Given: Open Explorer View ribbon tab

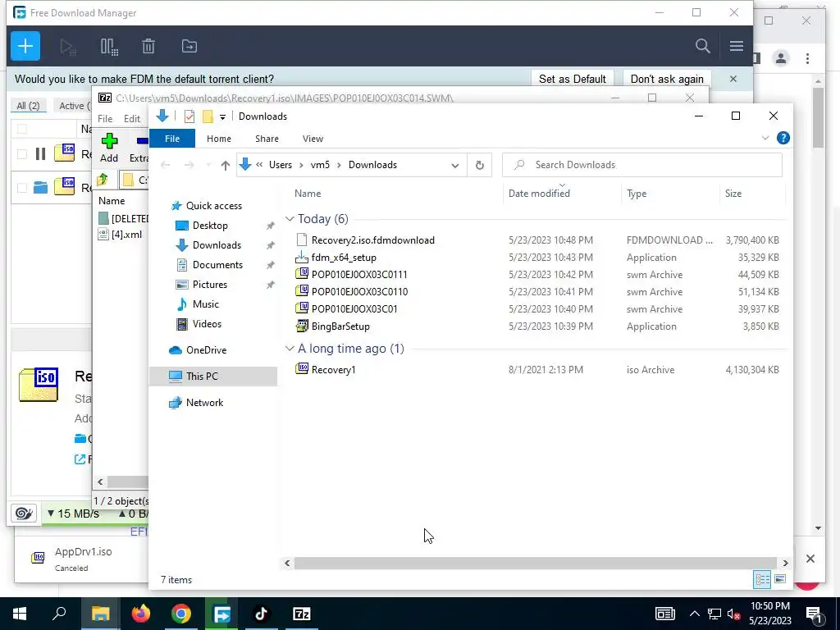Looking at the screenshot, I should click(x=313, y=139).
